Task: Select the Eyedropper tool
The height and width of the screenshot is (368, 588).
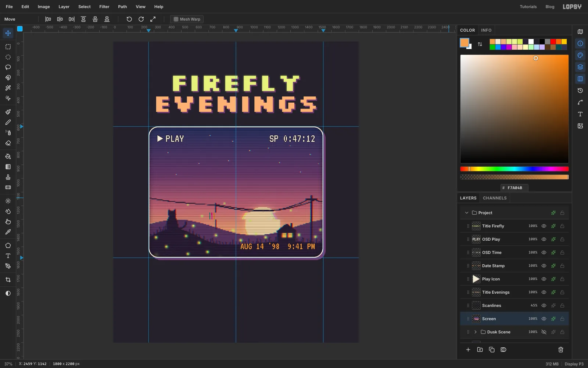Action: point(8,232)
